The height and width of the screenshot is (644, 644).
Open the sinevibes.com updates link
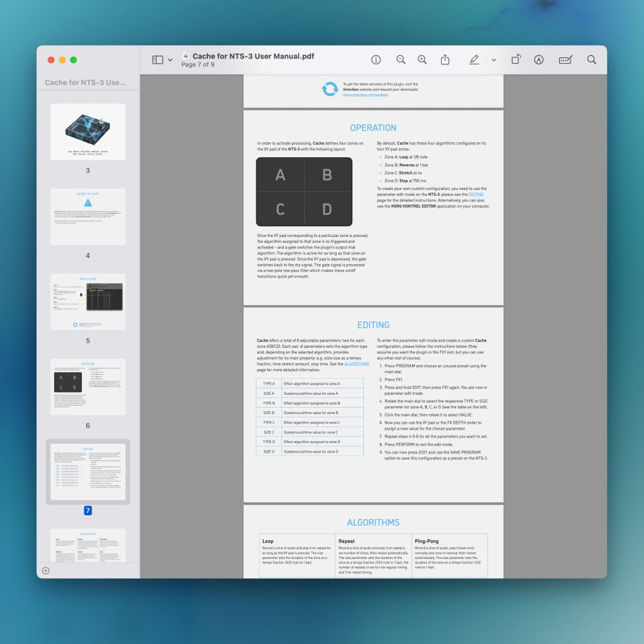pyautogui.click(x=366, y=95)
